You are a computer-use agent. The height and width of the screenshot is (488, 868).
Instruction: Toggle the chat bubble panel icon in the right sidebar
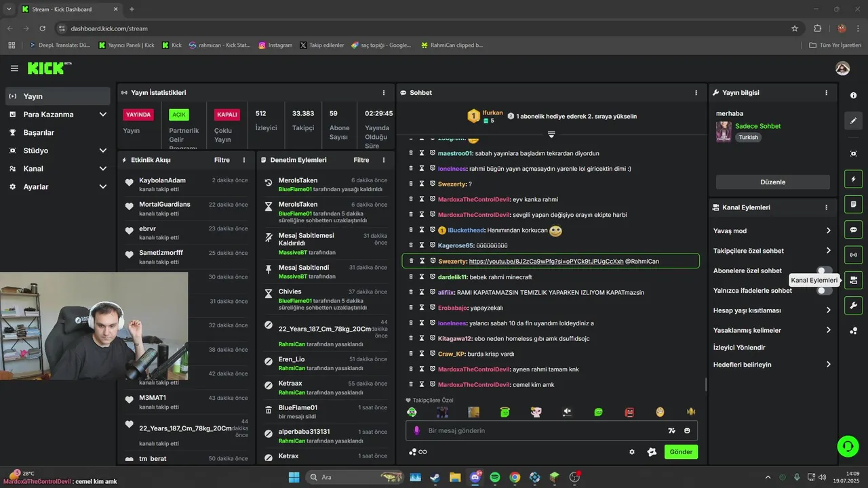click(x=853, y=230)
